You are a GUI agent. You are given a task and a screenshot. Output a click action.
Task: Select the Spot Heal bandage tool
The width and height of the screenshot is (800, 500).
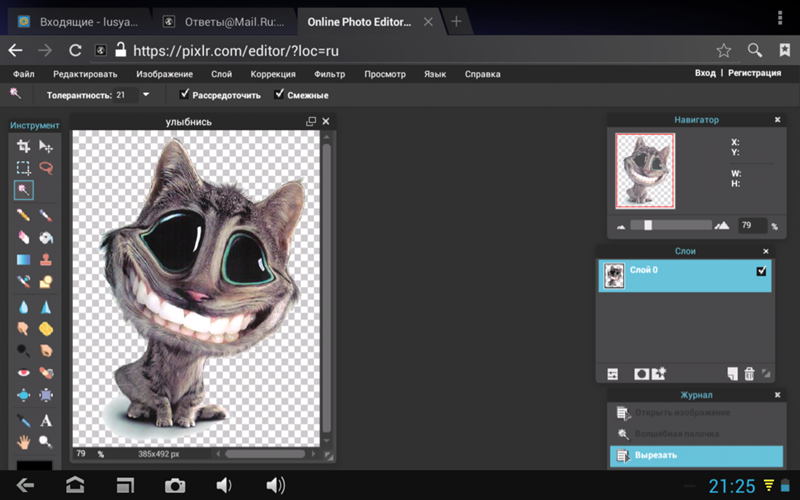coord(46,372)
